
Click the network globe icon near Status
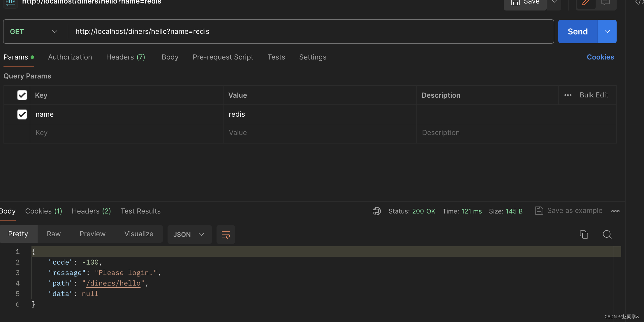pos(376,211)
